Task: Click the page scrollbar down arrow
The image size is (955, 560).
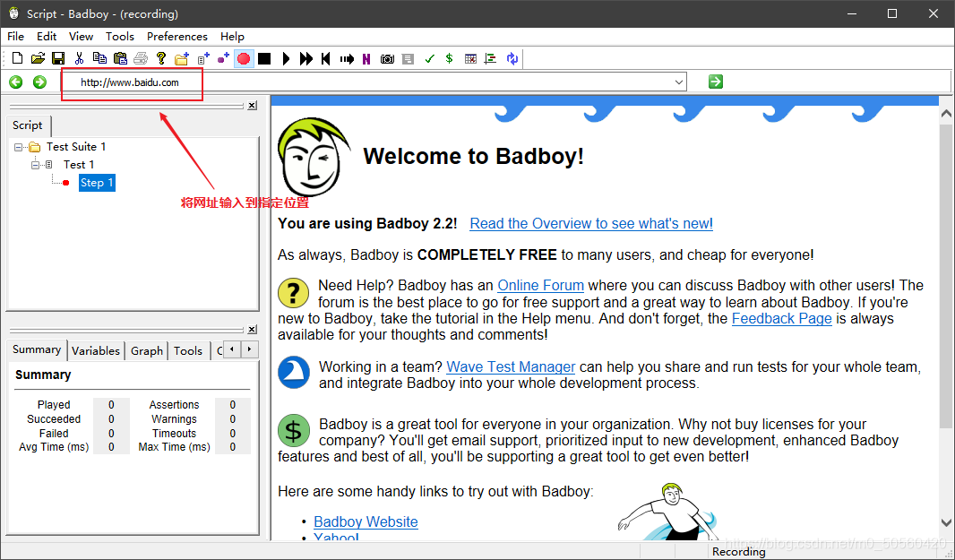Action: tap(946, 522)
